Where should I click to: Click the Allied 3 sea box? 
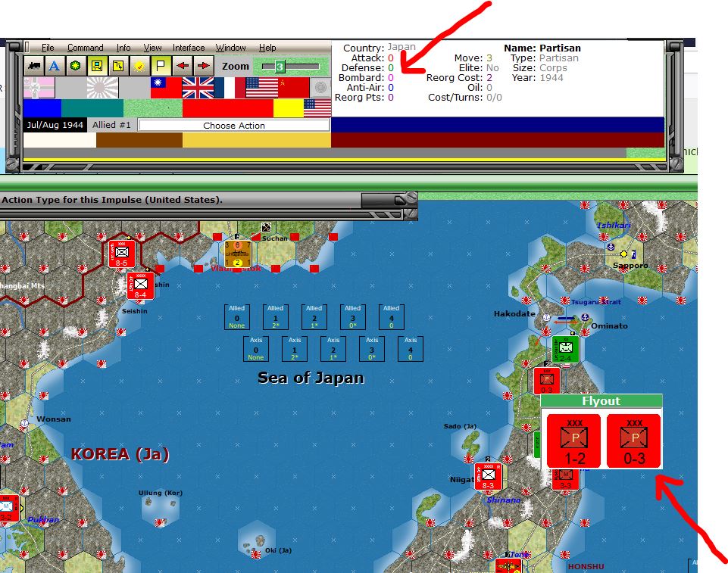click(352, 317)
